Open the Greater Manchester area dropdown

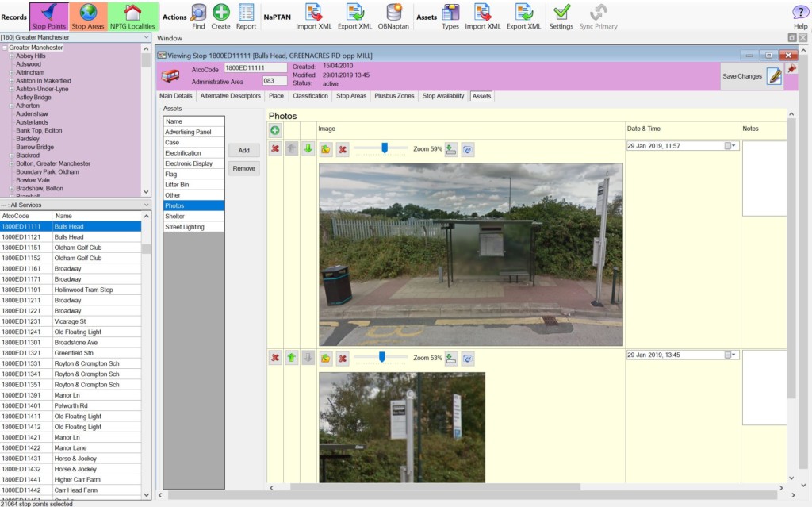pos(147,37)
